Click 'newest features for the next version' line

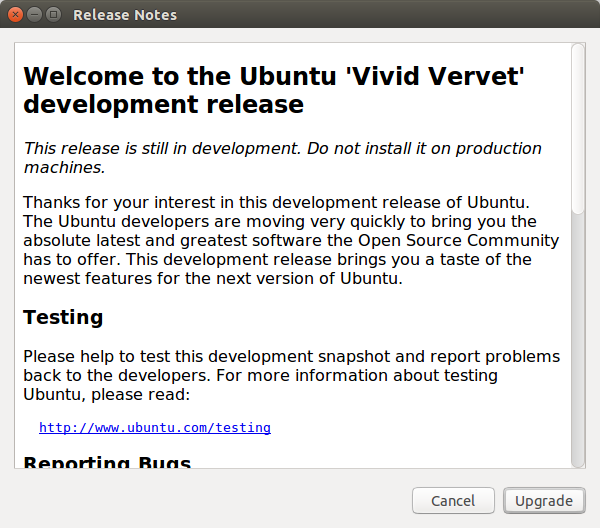click(x=213, y=279)
